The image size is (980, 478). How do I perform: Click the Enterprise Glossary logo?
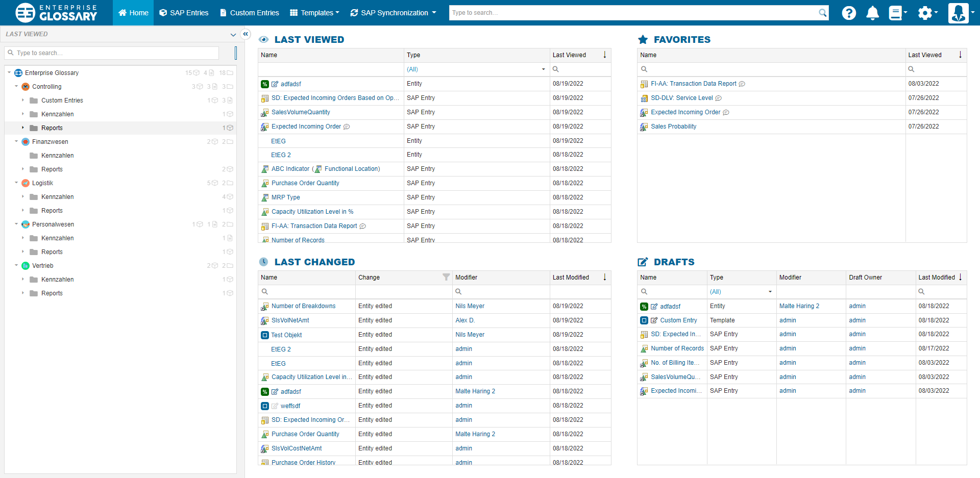tap(56, 13)
